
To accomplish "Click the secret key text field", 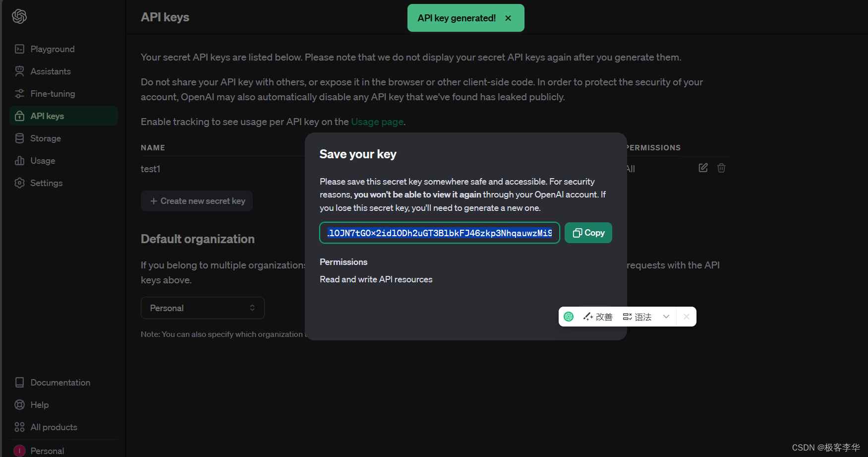I will (x=440, y=233).
